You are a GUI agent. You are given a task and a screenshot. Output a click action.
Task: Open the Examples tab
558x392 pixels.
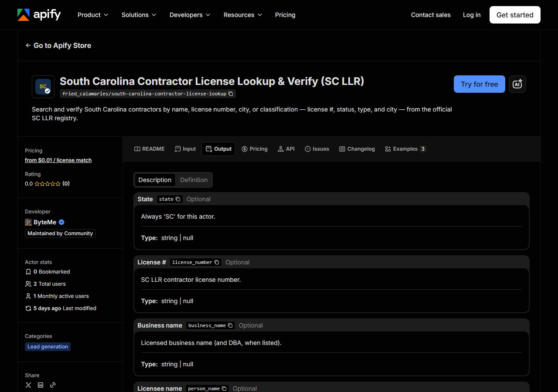(405, 149)
